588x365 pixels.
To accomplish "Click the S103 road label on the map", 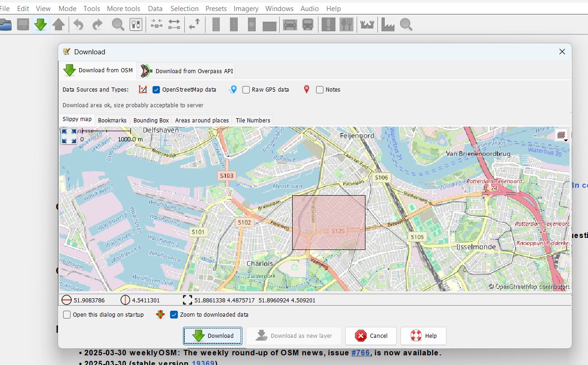I will point(227,175).
